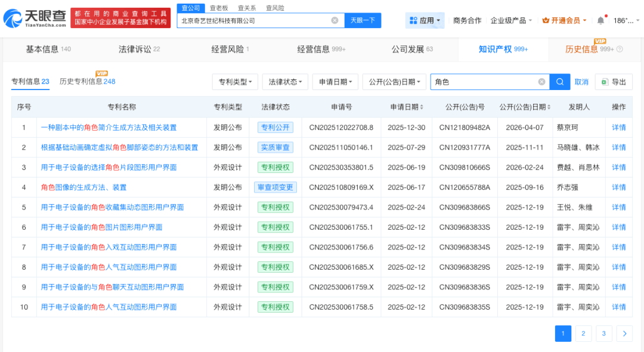This screenshot has width=644, height=352.
Task: Clear the 角色 keyword with the x icon
Action: tap(541, 81)
